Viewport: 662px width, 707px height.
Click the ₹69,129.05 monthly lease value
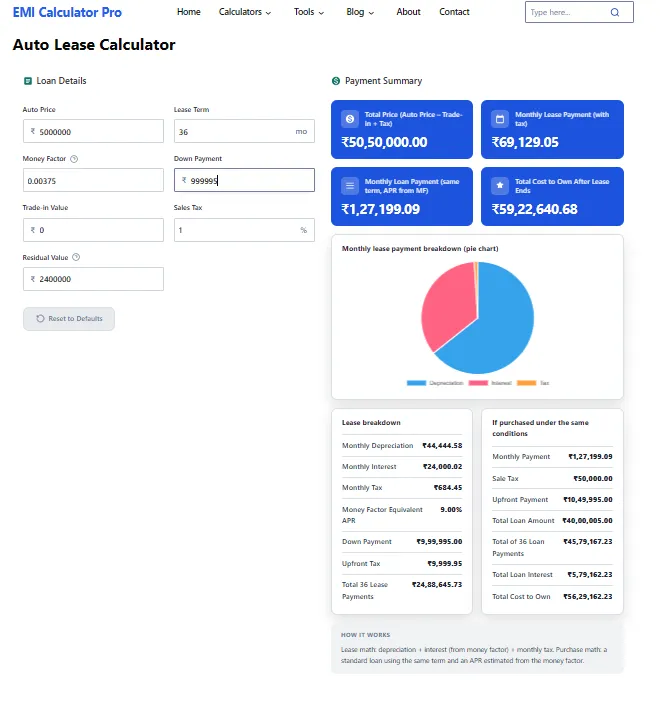[525, 142]
